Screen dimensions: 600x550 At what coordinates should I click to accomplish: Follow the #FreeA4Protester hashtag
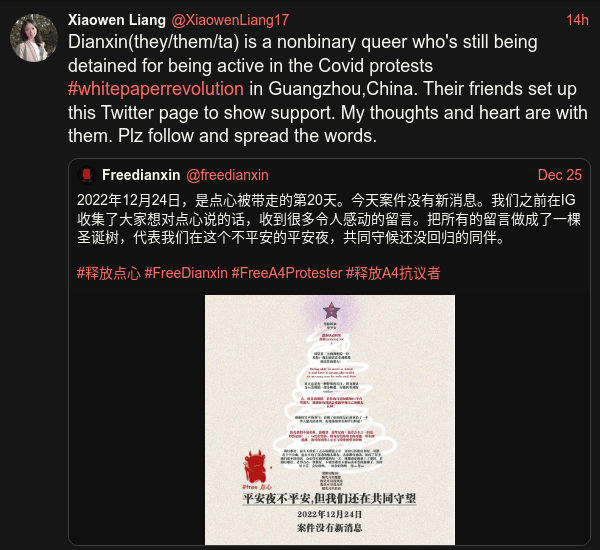coord(287,273)
